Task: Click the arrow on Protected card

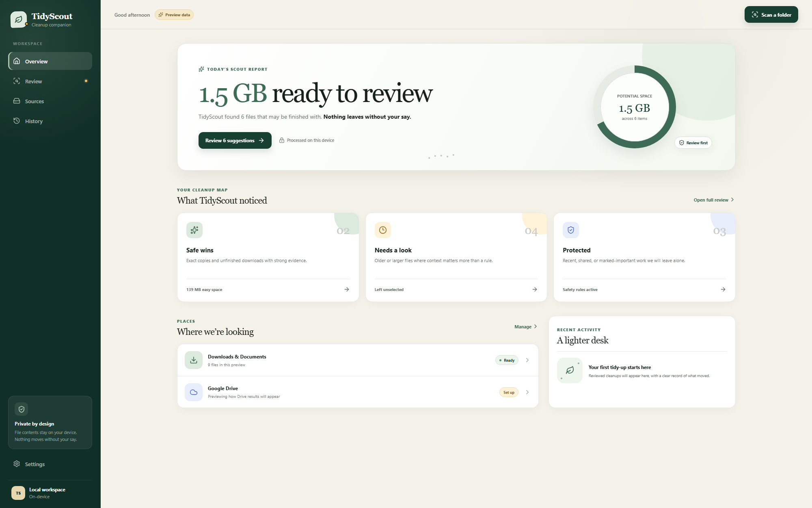Action: point(723,289)
